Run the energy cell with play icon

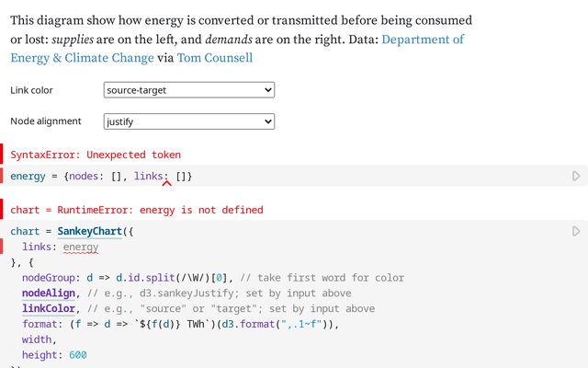576,176
